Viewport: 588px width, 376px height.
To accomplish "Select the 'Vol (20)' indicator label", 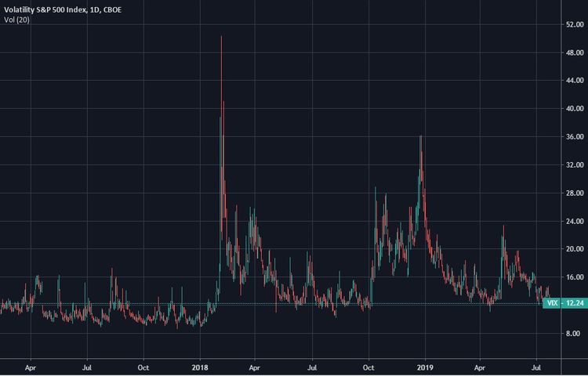I will click(16, 20).
